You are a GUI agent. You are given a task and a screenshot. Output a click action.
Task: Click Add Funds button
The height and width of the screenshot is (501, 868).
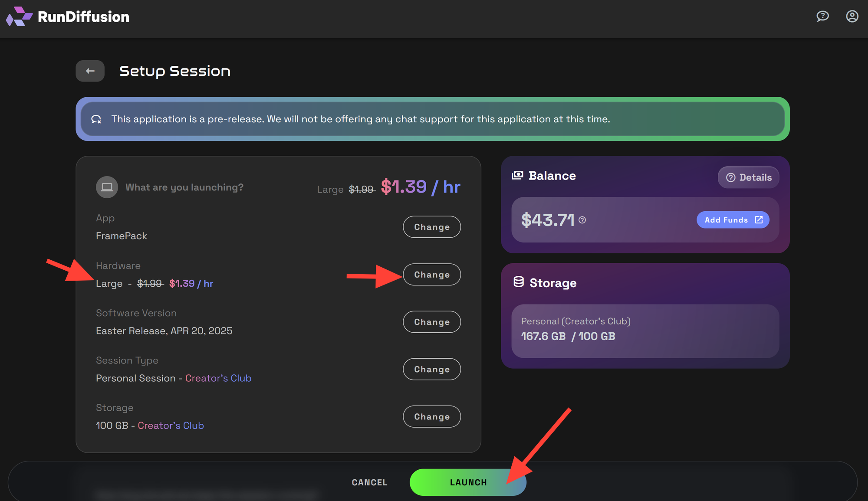point(733,220)
